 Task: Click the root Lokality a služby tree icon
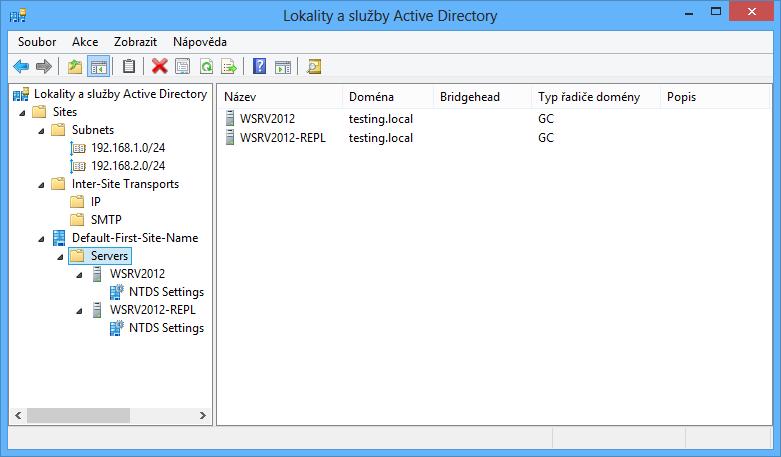point(21,94)
